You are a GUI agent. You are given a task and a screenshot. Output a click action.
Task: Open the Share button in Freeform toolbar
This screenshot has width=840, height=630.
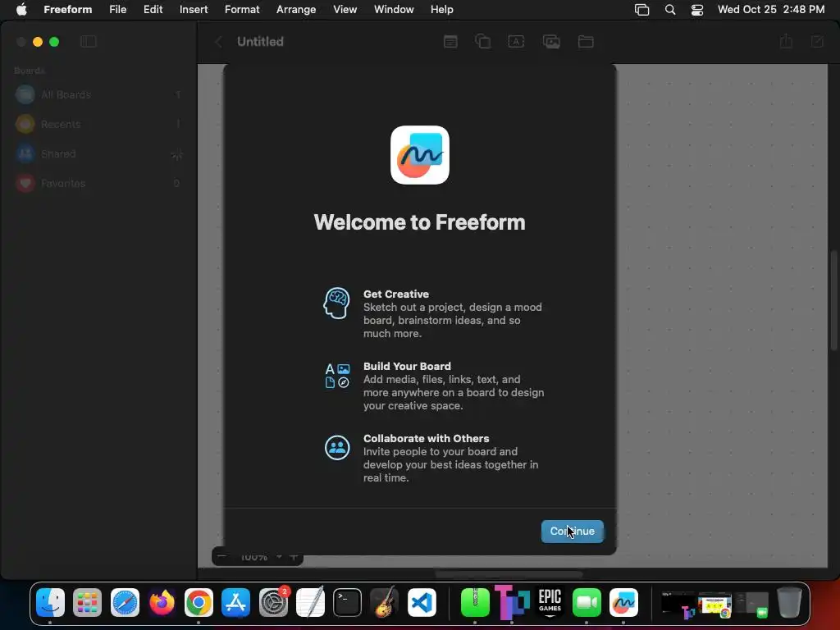(786, 41)
